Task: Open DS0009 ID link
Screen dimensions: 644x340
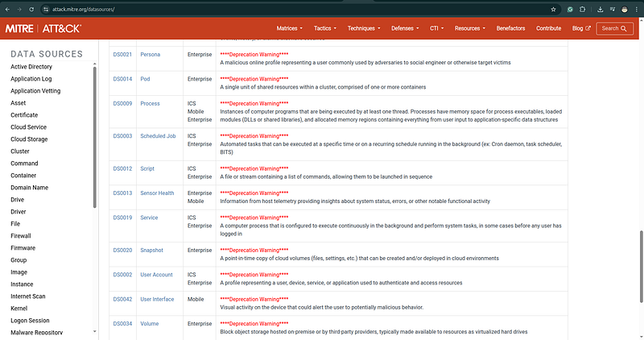Action: [x=122, y=104]
